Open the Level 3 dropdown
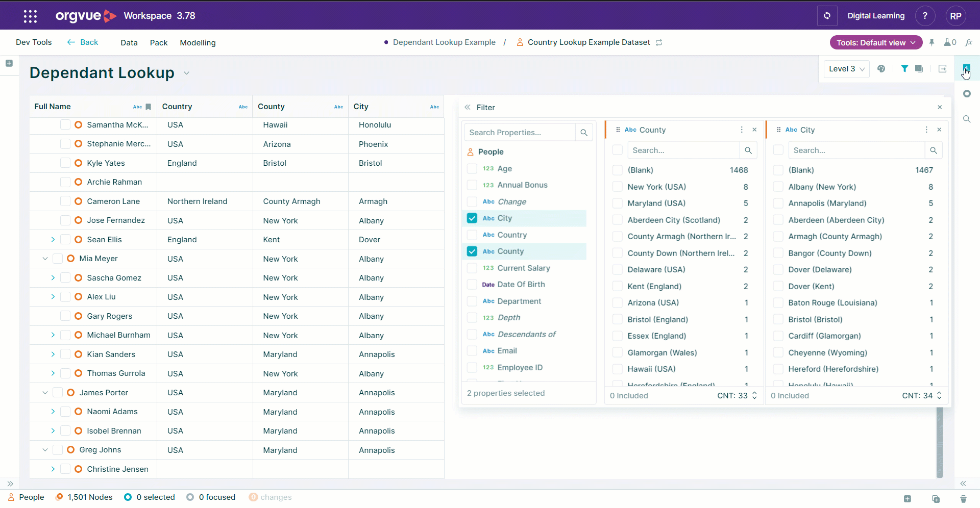 click(847, 69)
